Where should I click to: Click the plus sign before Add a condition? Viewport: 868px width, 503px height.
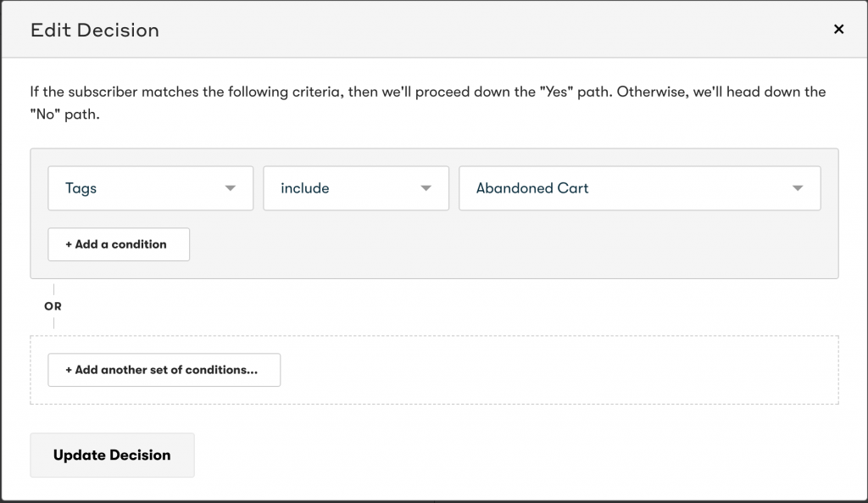pos(69,244)
